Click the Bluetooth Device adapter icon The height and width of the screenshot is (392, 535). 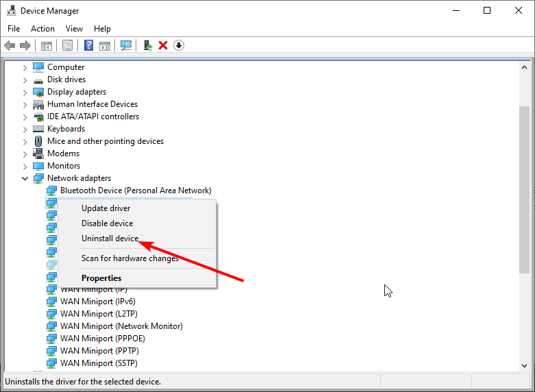tap(51, 191)
